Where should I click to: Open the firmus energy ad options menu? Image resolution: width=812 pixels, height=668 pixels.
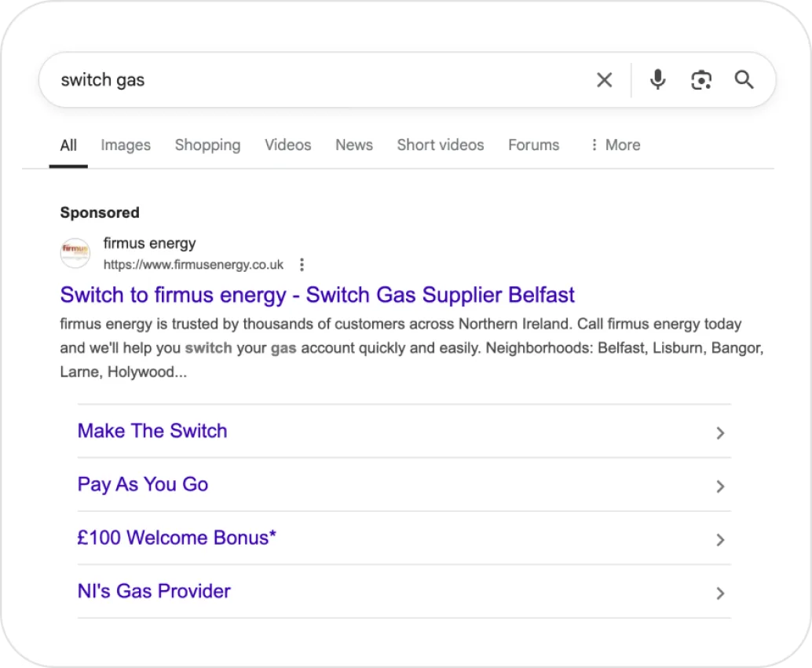pos(302,265)
